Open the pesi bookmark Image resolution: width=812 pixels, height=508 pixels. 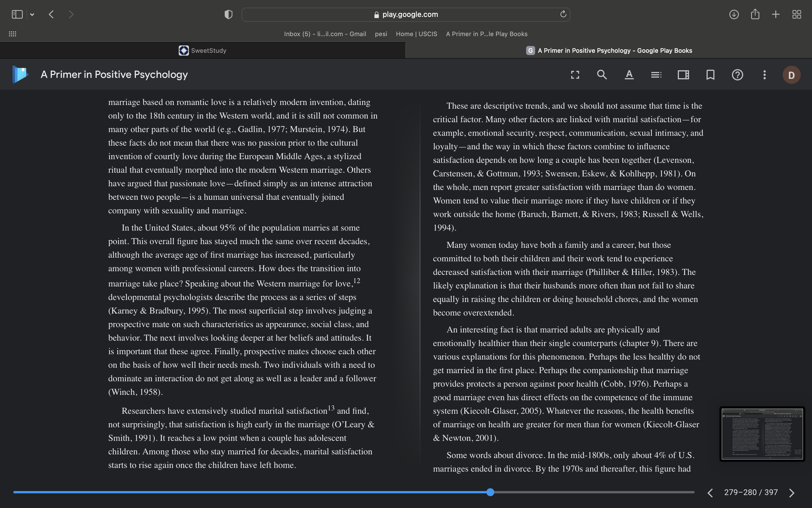pos(381,34)
